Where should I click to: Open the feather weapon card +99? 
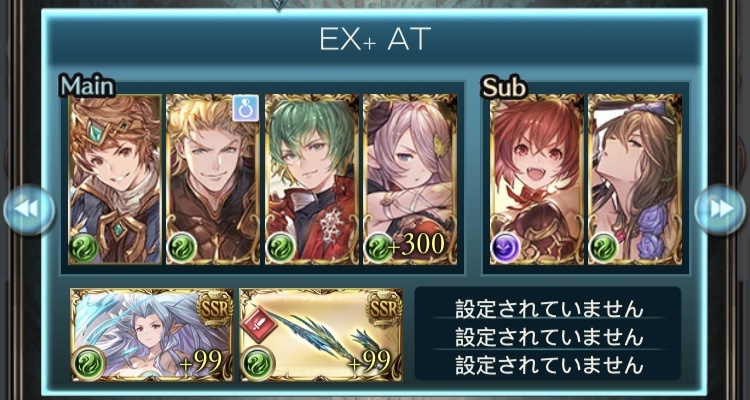pyautogui.click(x=321, y=334)
